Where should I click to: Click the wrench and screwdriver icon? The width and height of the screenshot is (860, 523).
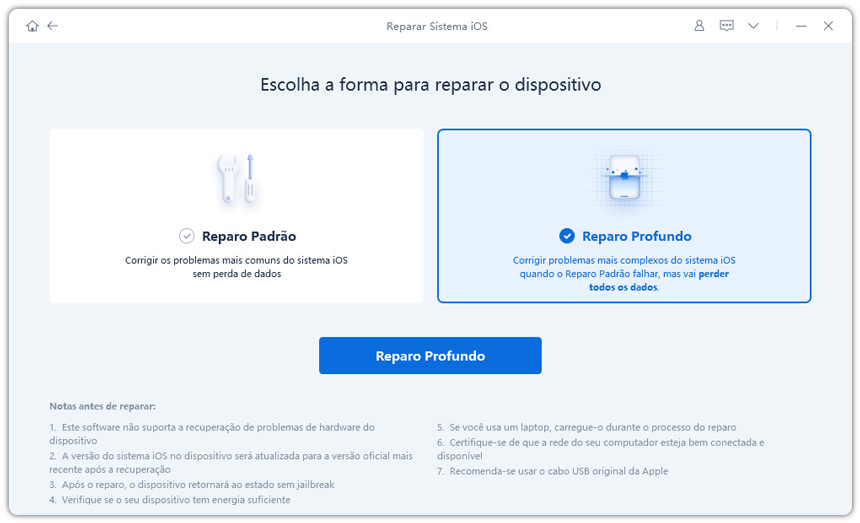click(x=236, y=179)
